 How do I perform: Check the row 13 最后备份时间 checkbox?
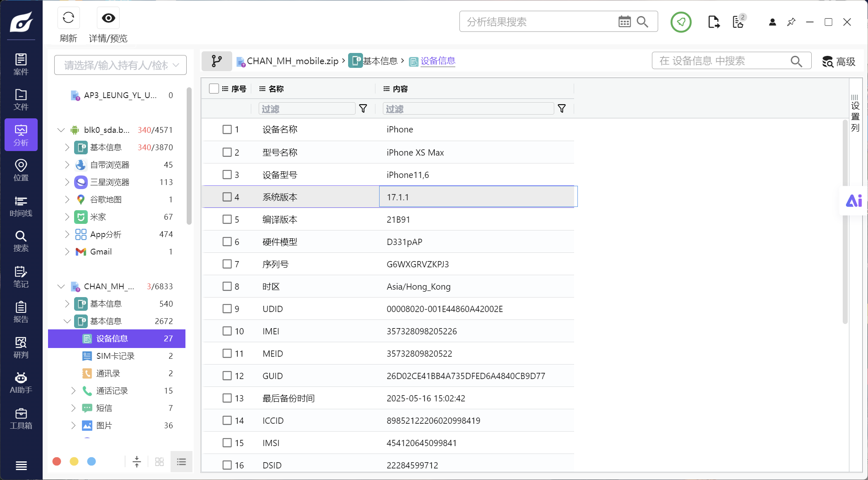coord(227,398)
